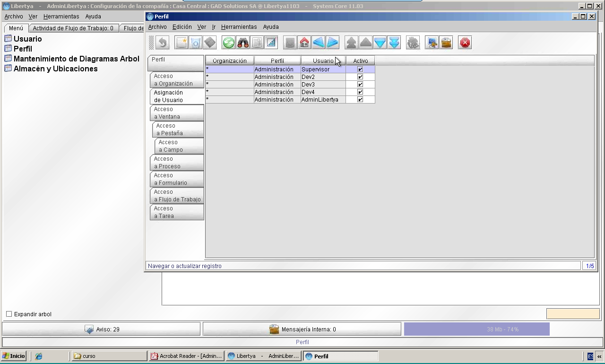The width and height of the screenshot is (605, 364).
Task: Switch to Acceso a Pestaña tab
Action: pyautogui.click(x=178, y=129)
